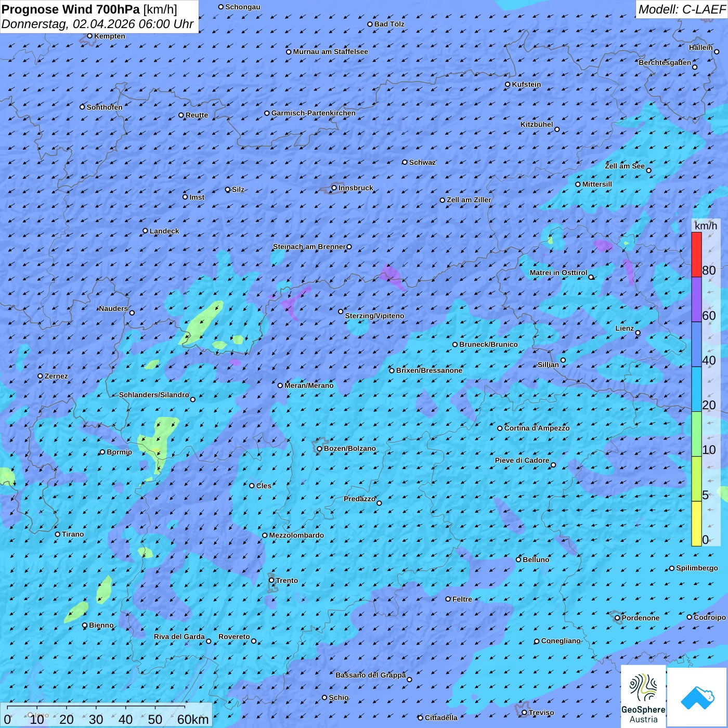Select the Sterzing/Vipiteno label
The width and height of the screenshot is (728, 728).
pos(374,316)
